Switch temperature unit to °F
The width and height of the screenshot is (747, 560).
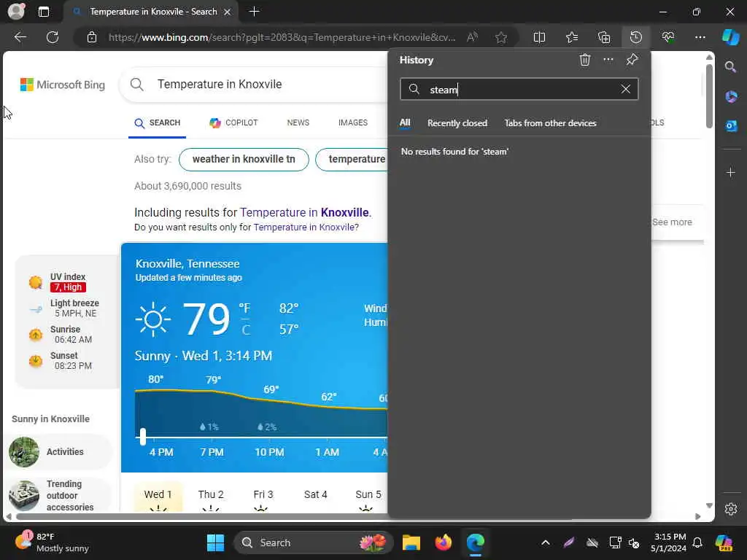244,308
